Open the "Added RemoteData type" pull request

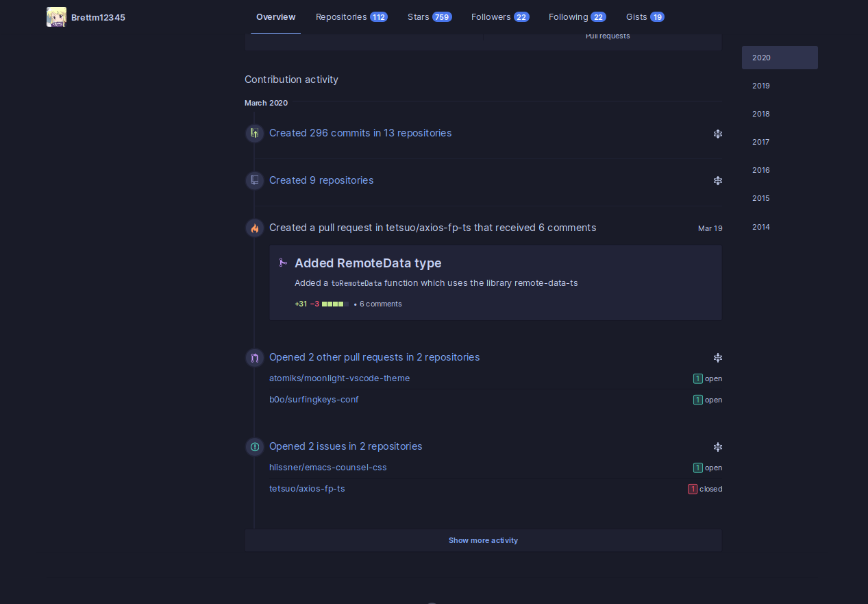pyautogui.click(x=368, y=263)
